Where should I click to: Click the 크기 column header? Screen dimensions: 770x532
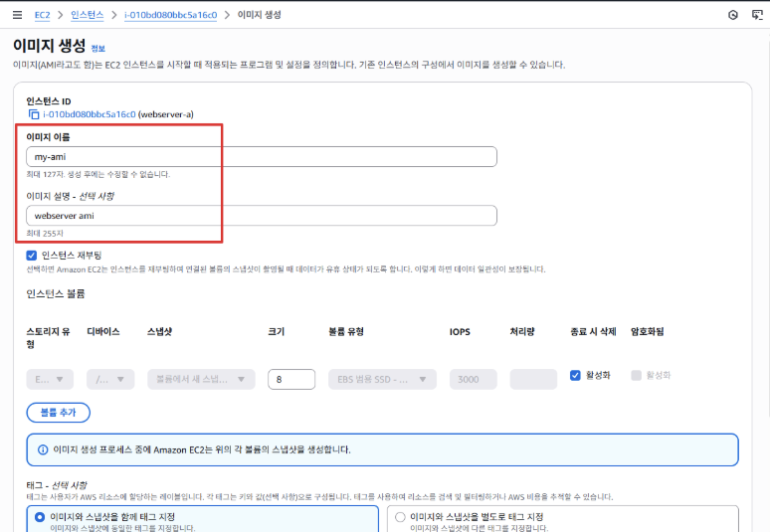click(276, 332)
